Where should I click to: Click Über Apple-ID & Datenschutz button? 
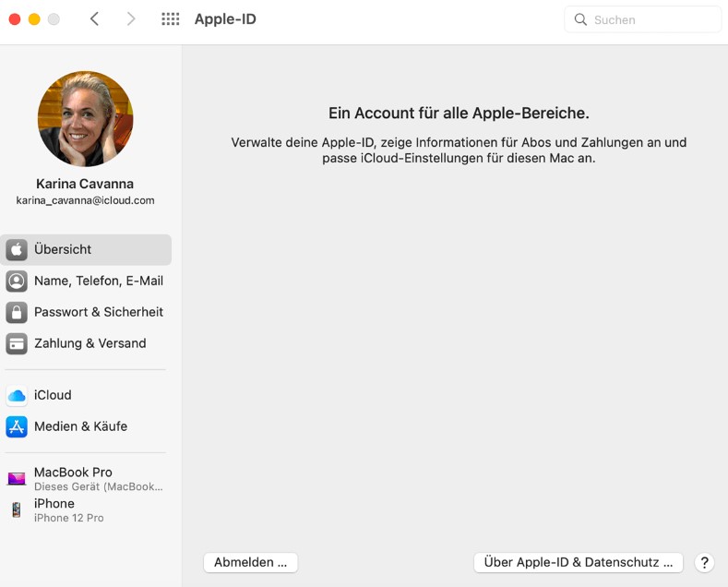pyautogui.click(x=579, y=562)
